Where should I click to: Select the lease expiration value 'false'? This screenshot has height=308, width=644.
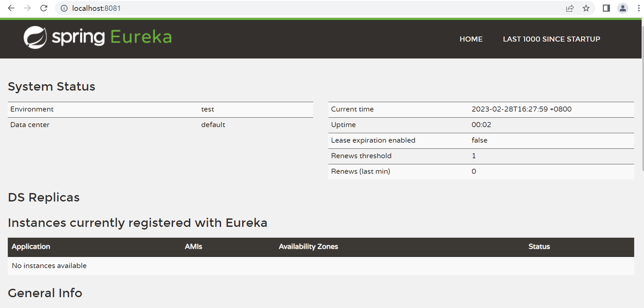479,140
